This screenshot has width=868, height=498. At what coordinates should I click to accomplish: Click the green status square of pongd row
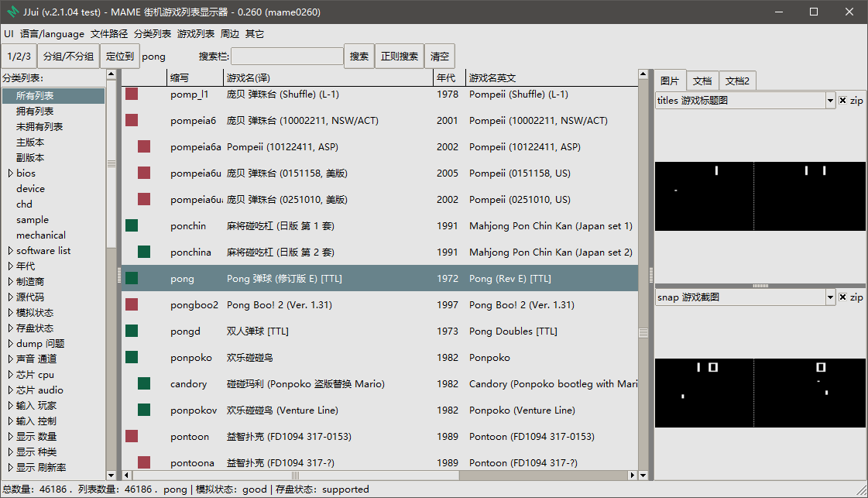132,331
